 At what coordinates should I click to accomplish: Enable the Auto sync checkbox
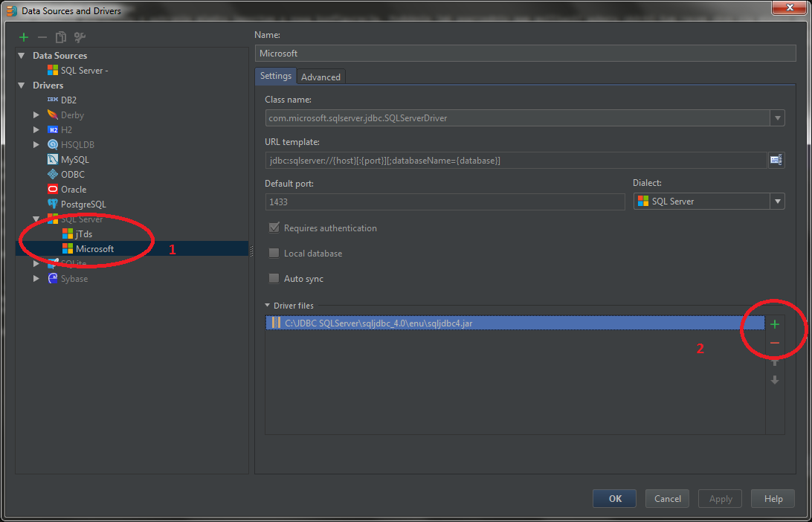(274, 279)
